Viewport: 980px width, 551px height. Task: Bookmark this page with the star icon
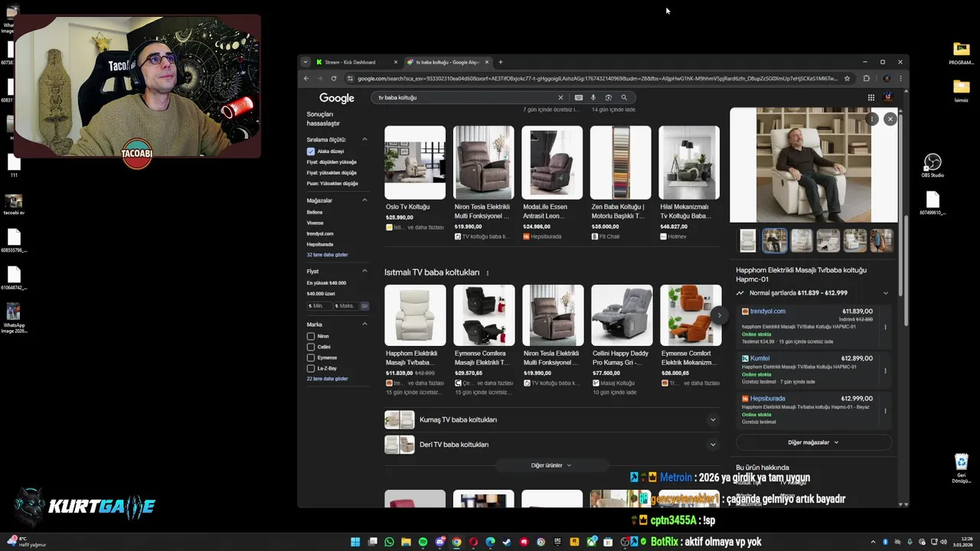tap(847, 78)
